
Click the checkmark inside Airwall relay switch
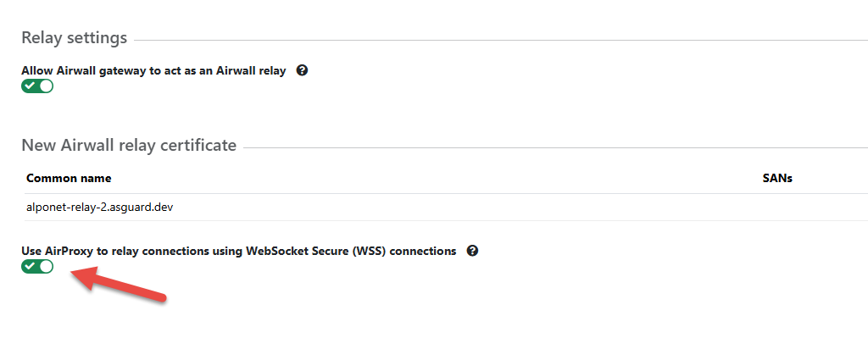30,86
